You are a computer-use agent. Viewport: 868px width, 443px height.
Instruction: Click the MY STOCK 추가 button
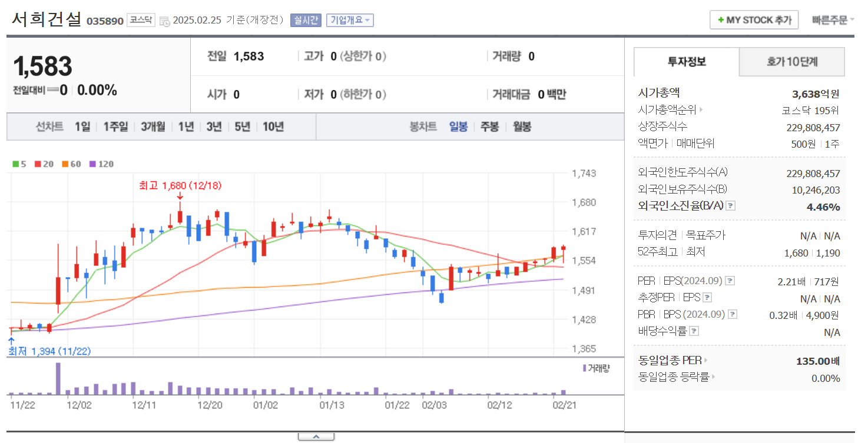(x=754, y=19)
